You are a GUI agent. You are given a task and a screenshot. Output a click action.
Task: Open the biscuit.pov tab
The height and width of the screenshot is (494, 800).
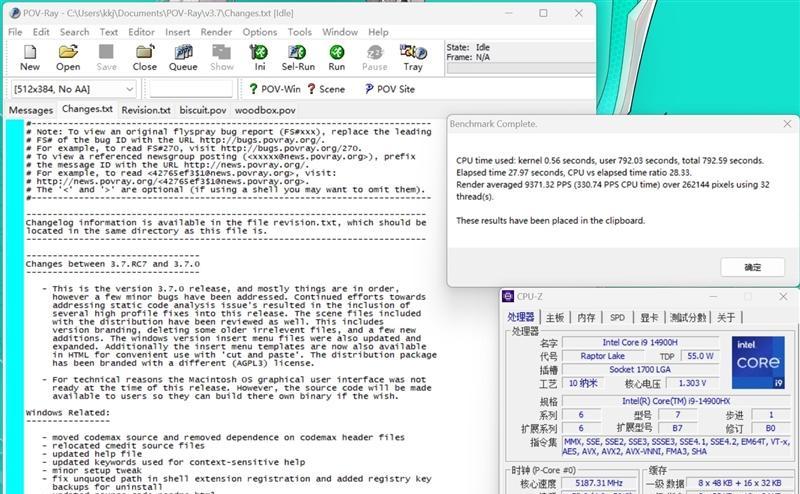203,110
